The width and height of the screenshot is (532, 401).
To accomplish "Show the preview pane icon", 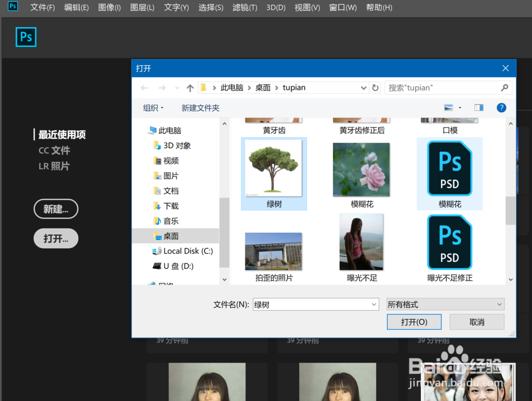I will (479, 108).
